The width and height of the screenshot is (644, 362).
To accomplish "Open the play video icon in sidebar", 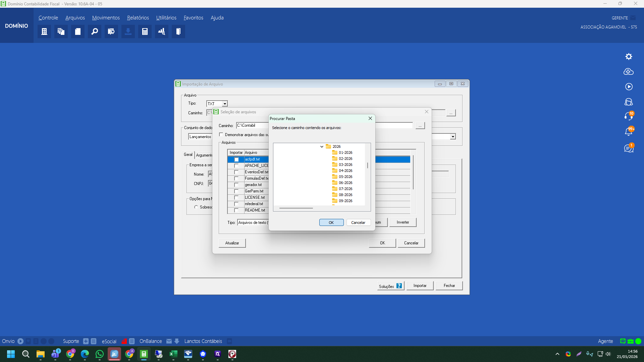I will point(629,87).
